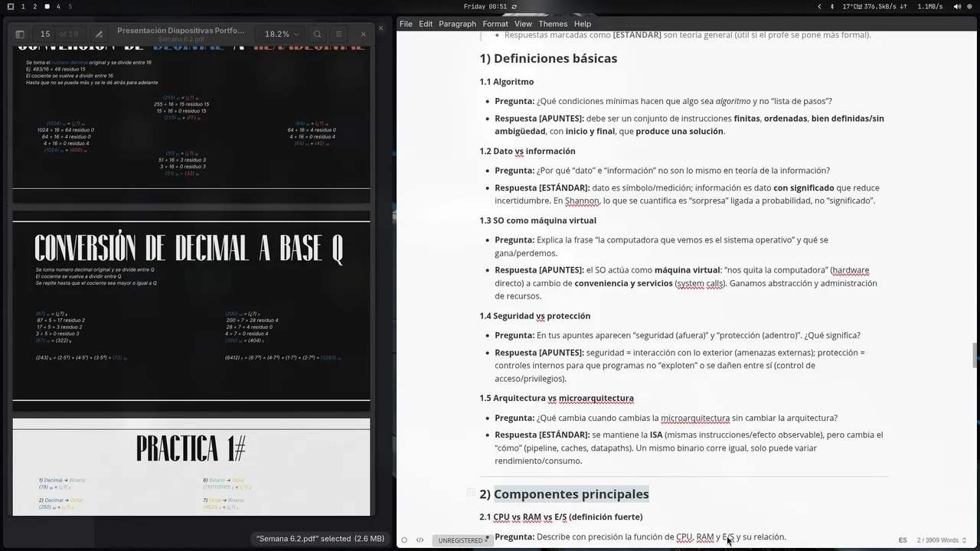Expand the system tray chevron arrow
Viewport: 980px width, 551px height.
(819, 6)
